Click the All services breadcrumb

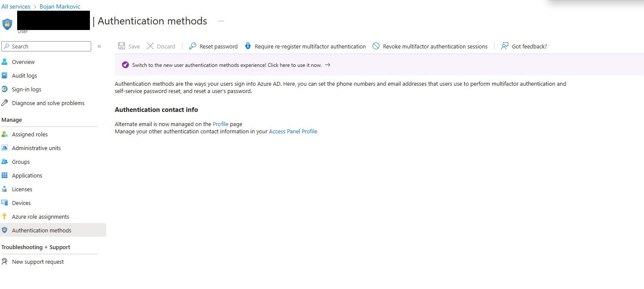click(x=16, y=6)
